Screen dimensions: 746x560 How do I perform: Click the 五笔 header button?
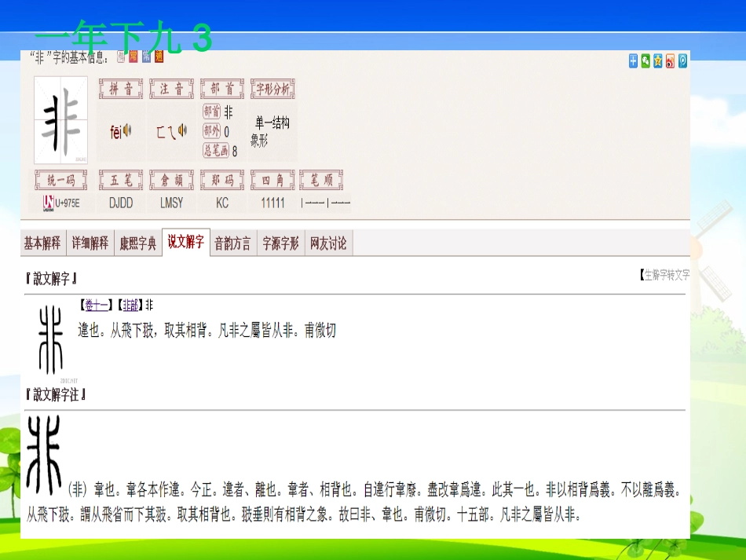[x=121, y=180]
